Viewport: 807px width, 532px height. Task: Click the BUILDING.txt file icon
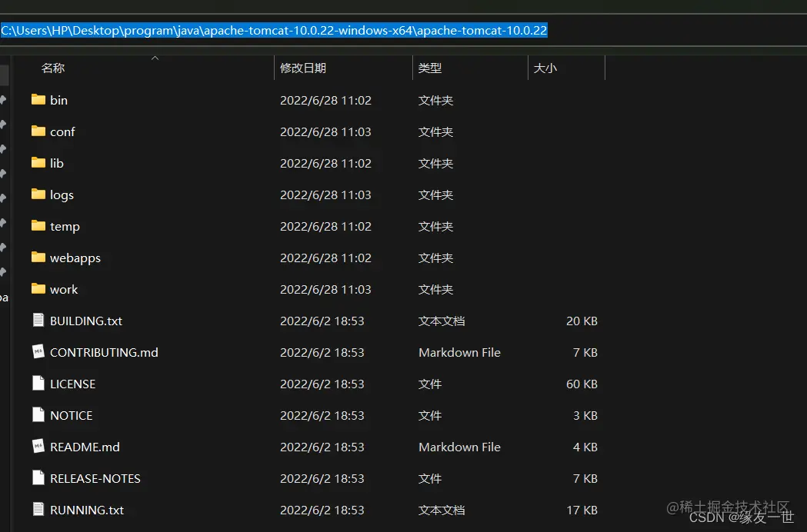pyautogui.click(x=38, y=320)
